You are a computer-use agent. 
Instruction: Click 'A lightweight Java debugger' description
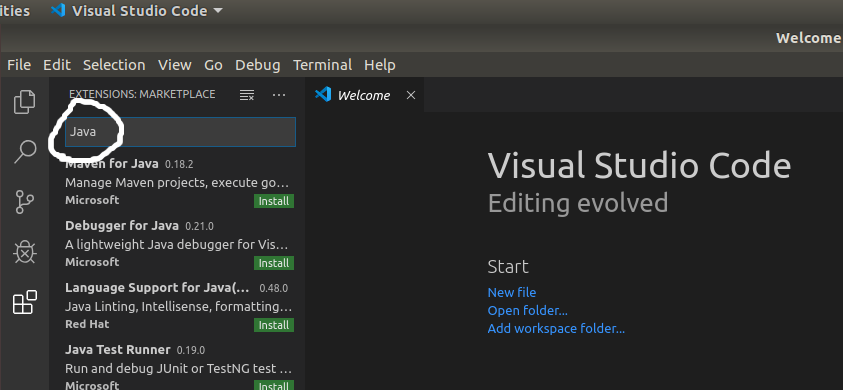pos(177,245)
